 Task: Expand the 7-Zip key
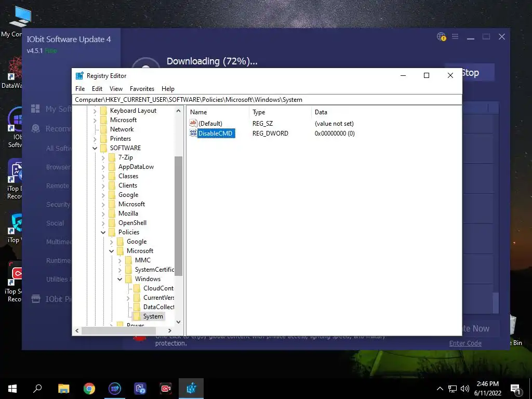click(103, 158)
